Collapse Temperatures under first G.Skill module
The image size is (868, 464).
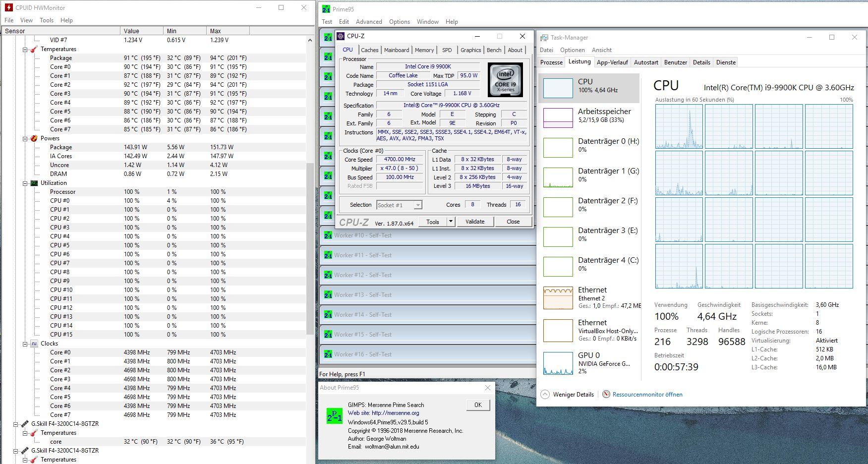click(x=25, y=433)
